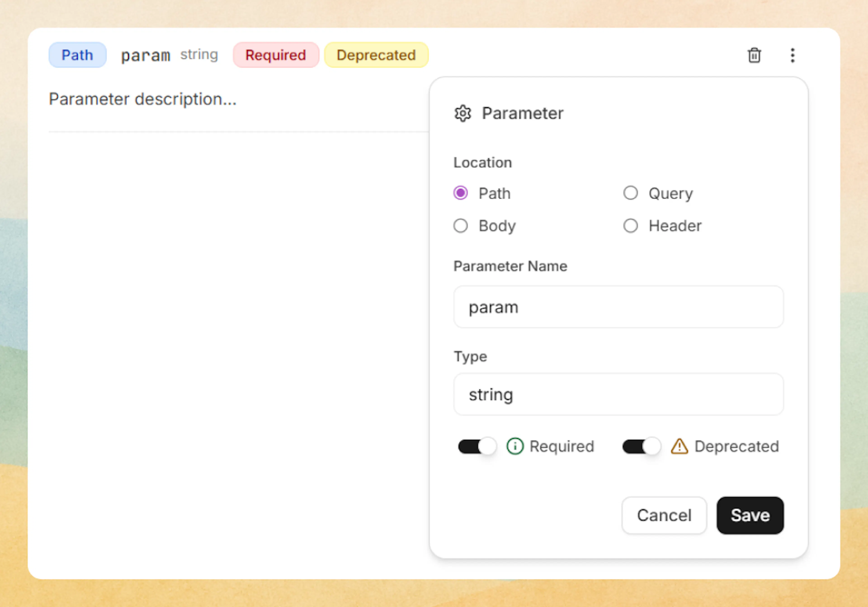The height and width of the screenshot is (607, 868).
Task: Click the param name in header row
Action: tap(146, 56)
